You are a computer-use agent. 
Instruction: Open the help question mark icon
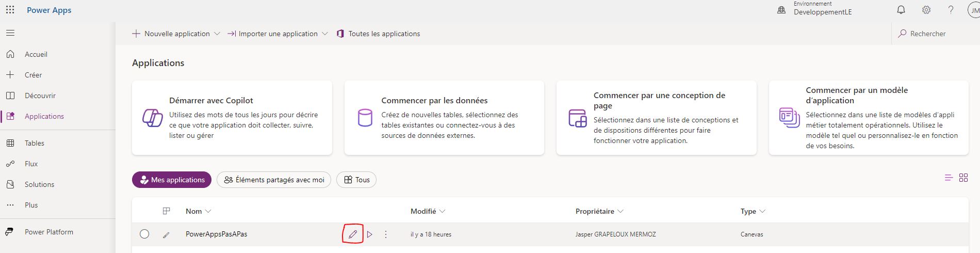pos(951,10)
